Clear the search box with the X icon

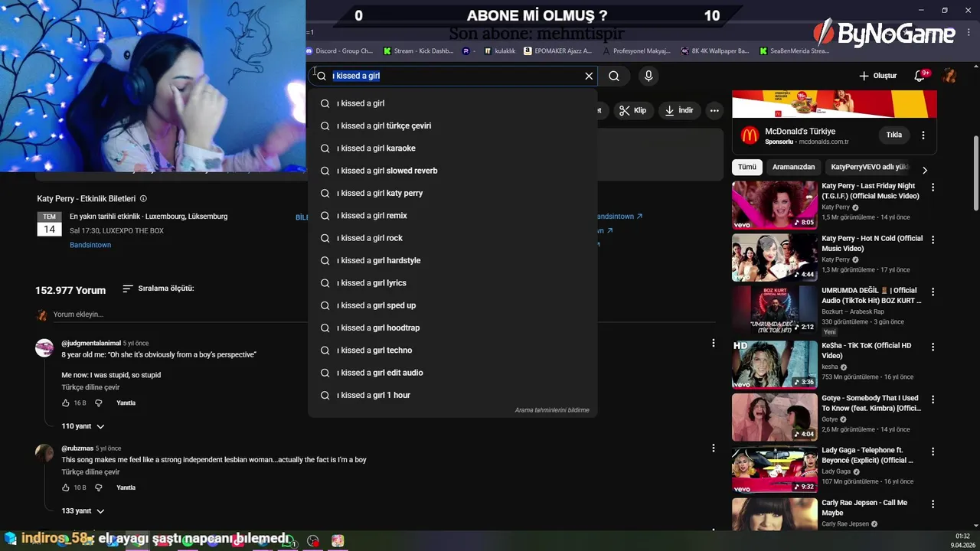click(589, 76)
